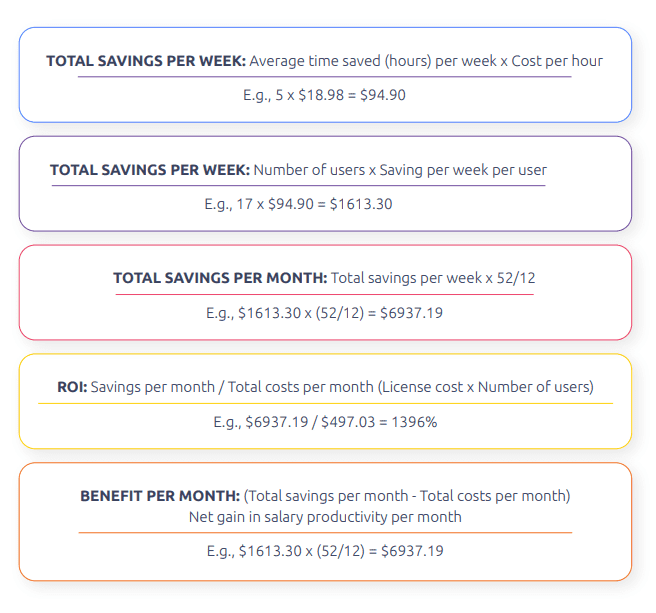Click "(License cost x Number of users)" text
Screen dimensions: 656x613
tap(485, 387)
